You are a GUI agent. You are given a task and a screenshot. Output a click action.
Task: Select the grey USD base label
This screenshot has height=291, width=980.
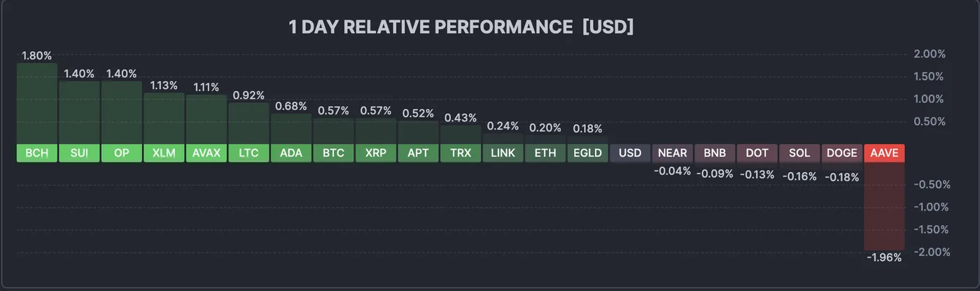point(630,153)
